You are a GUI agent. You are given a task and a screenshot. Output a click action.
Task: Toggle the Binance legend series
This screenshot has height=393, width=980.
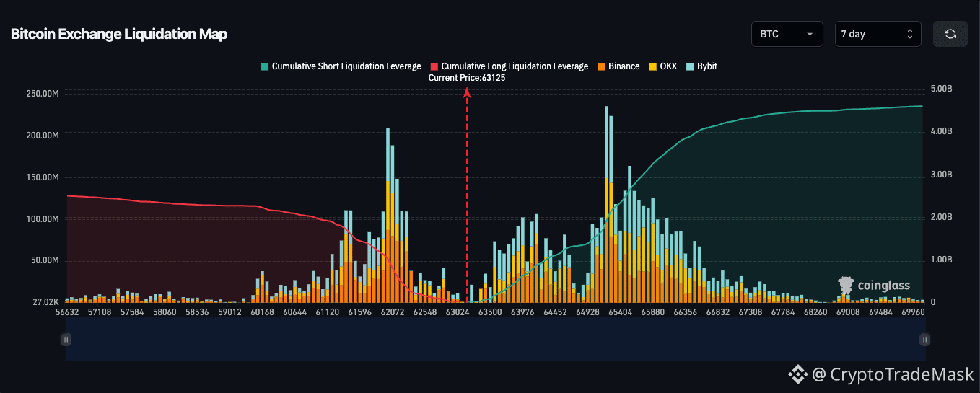pyautogui.click(x=618, y=66)
